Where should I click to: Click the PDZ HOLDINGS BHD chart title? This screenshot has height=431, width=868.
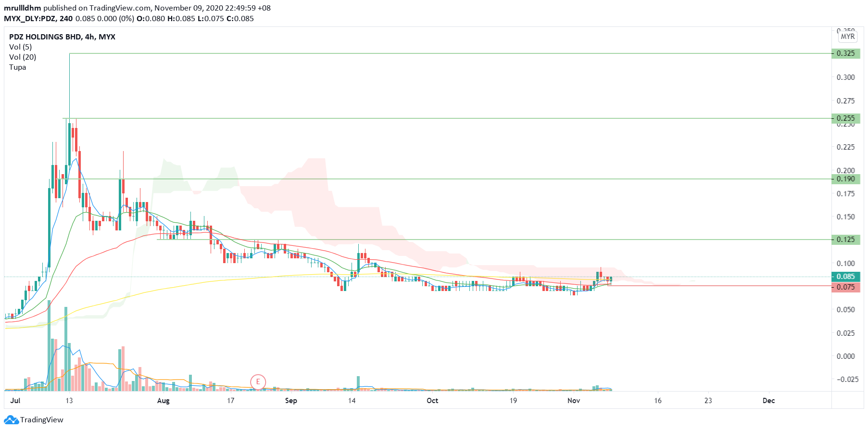click(62, 37)
